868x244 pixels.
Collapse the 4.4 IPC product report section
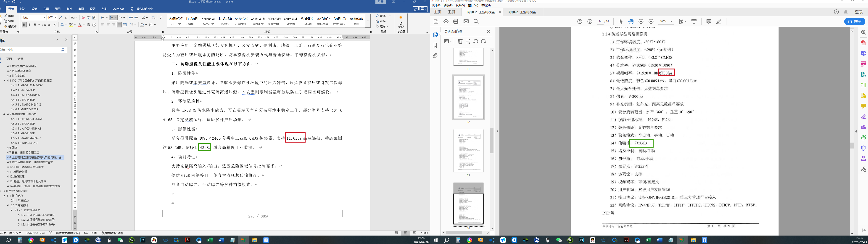coord(4,81)
